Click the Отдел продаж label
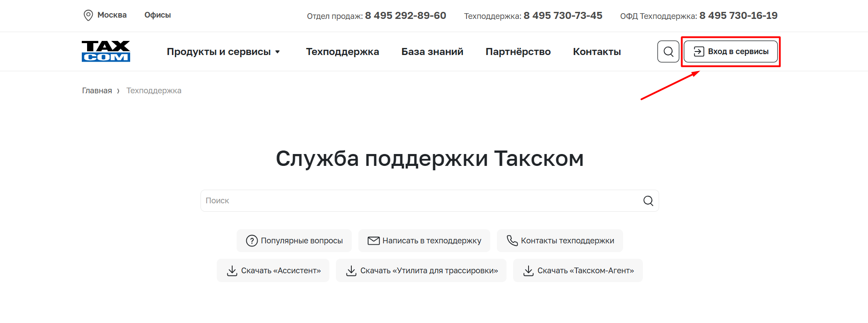 pos(335,16)
